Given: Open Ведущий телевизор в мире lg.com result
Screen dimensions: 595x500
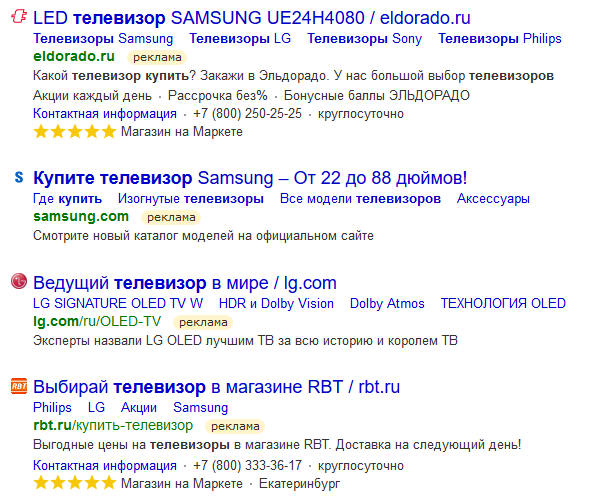Looking at the screenshot, I should (x=185, y=283).
